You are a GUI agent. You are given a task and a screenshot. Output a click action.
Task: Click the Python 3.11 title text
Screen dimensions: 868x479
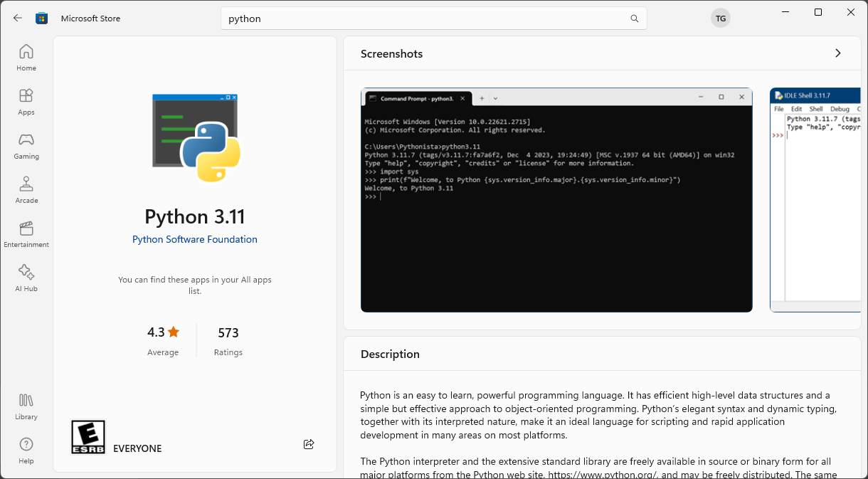pos(195,216)
